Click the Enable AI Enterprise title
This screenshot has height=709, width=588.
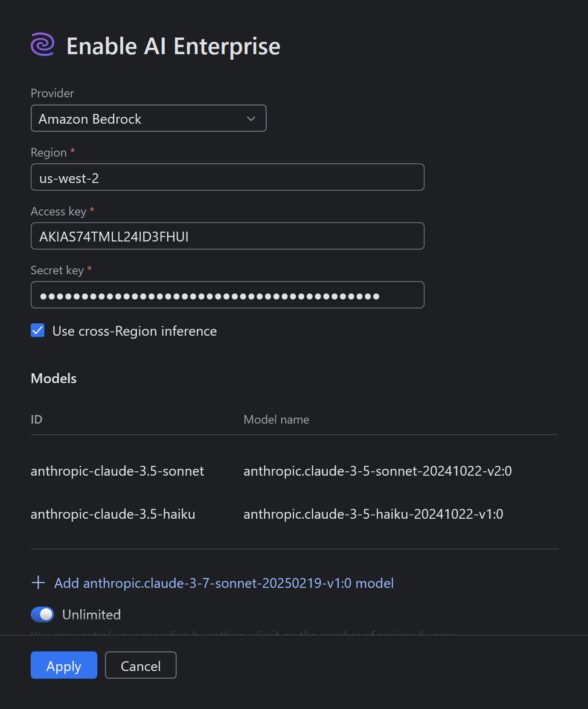pos(173,46)
